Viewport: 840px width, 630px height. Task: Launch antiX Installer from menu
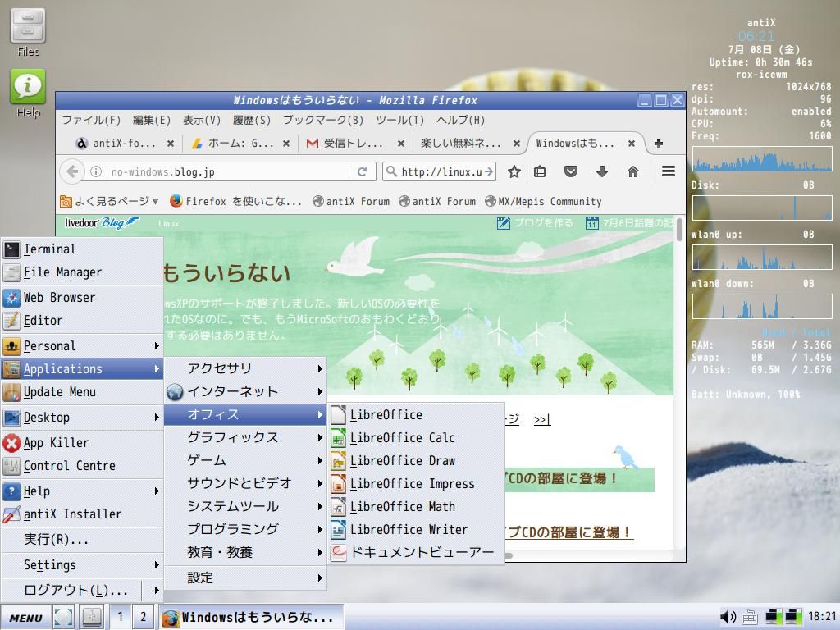pos(82,514)
